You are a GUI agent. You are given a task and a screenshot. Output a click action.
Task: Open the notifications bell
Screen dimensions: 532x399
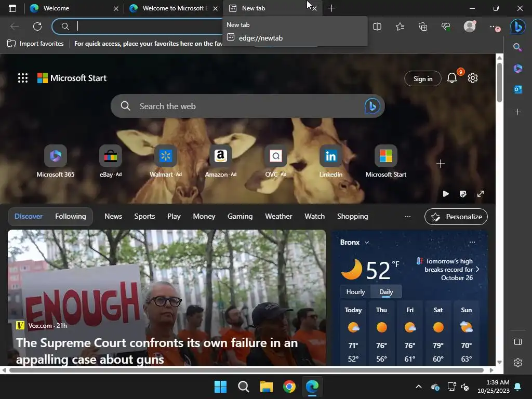tap(452, 78)
